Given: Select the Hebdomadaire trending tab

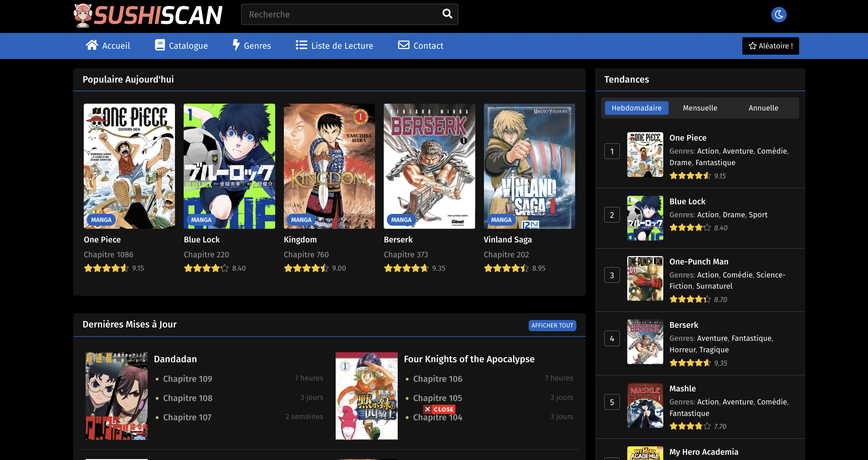Looking at the screenshot, I should coord(636,108).
